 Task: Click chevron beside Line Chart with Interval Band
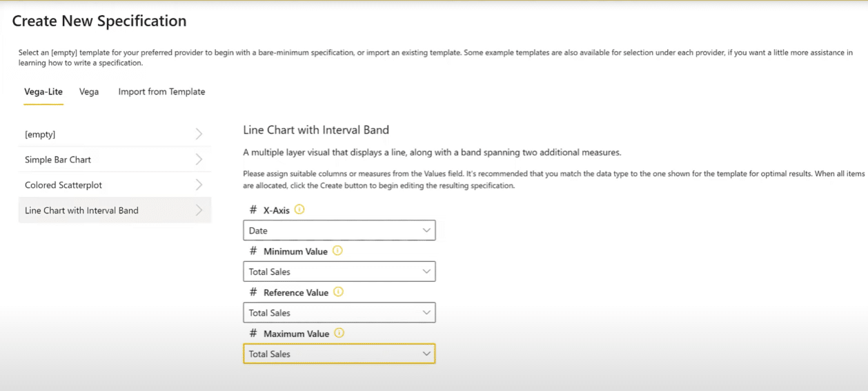click(199, 211)
